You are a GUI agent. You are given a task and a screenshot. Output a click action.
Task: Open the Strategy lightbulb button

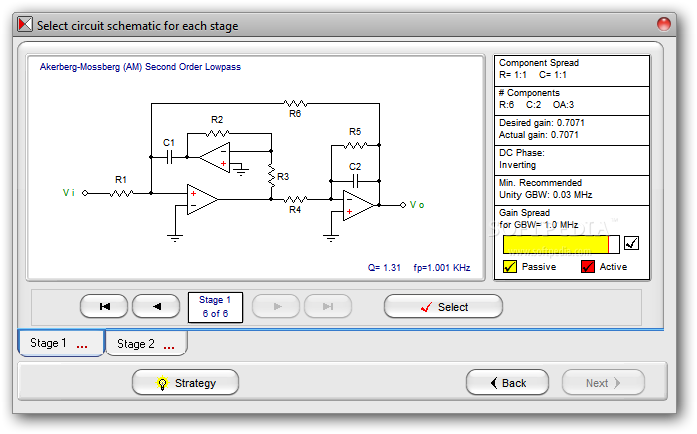coord(185,382)
